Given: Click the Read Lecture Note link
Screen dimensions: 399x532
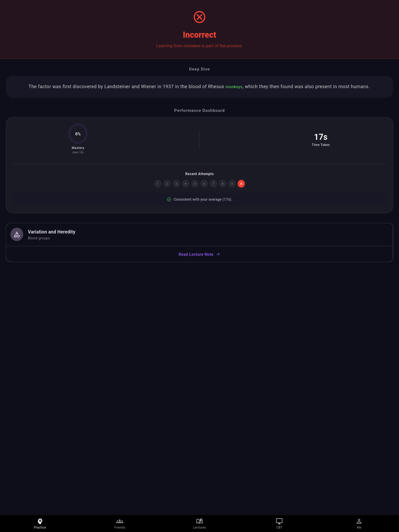Looking at the screenshot, I should (x=196, y=254).
